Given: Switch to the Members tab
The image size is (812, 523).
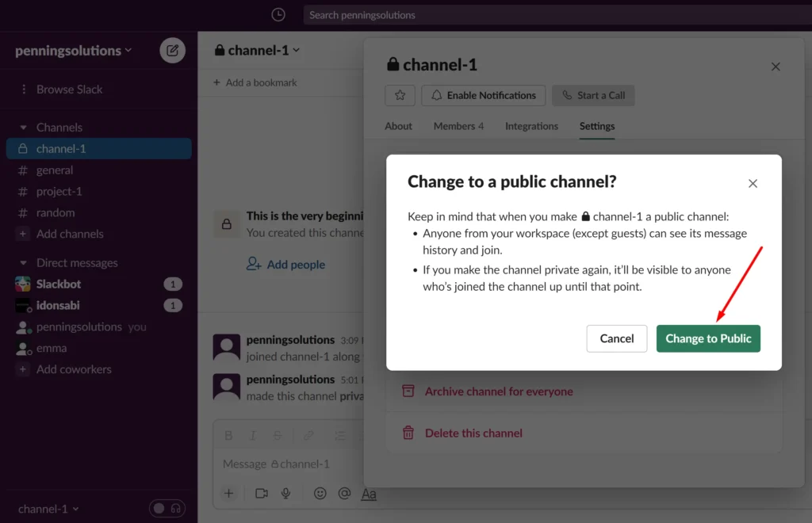Looking at the screenshot, I should click(x=459, y=126).
